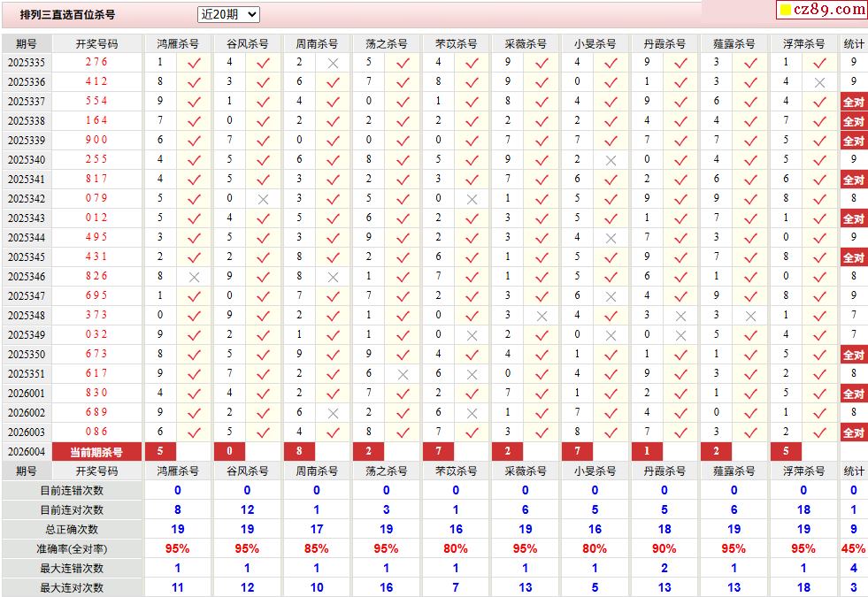Click the 最大连对次数 row label

72,587
